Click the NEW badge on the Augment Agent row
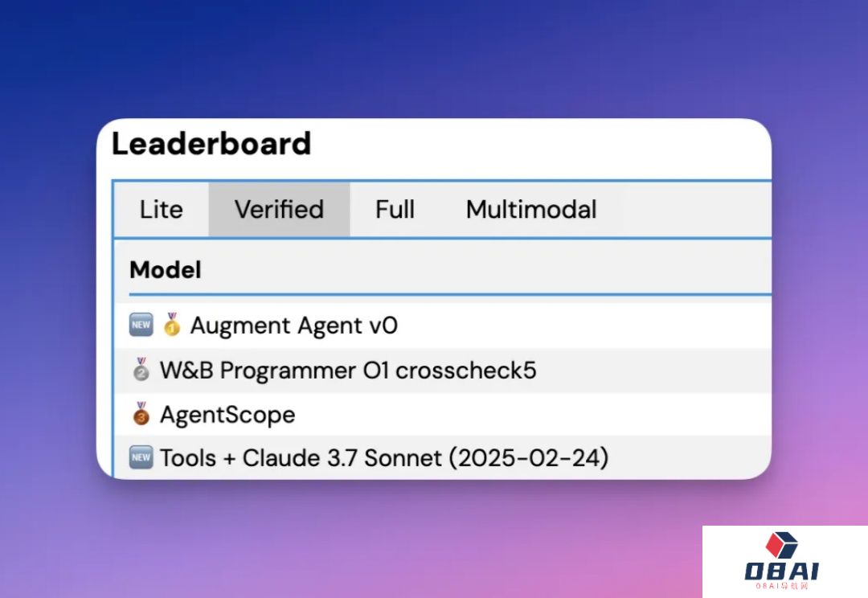 (141, 325)
